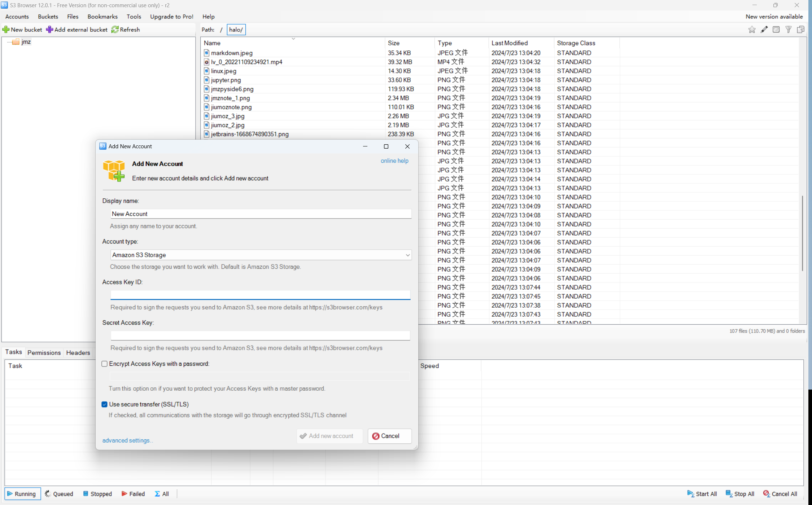Switch to the Headers tab
The height and width of the screenshot is (505, 812).
78,353
